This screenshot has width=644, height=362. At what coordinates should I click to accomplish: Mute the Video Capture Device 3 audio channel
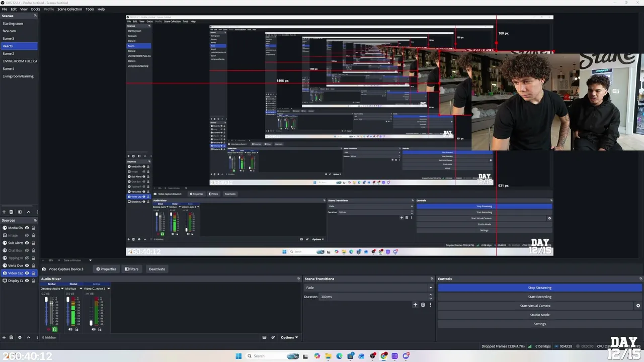pos(93,329)
